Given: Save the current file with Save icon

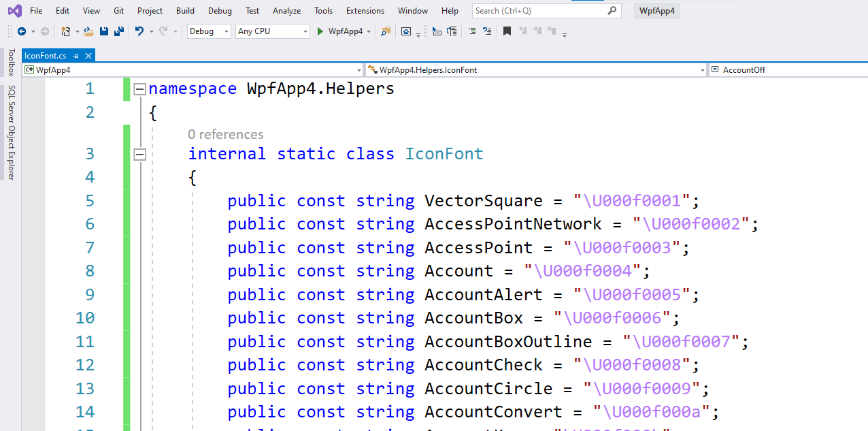Looking at the screenshot, I should click(x=104, y=31).
